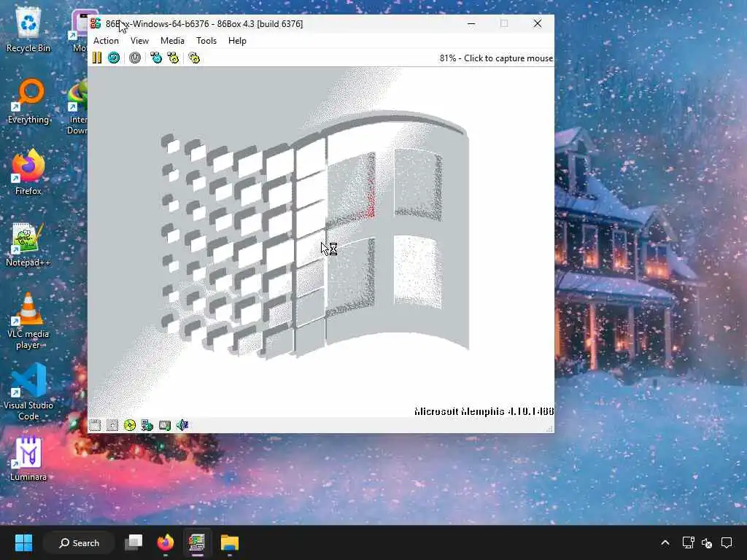The image size is (747, 560).
Task: Click the emulated screen to capture the mouse
Action: (x=321, y=242)
